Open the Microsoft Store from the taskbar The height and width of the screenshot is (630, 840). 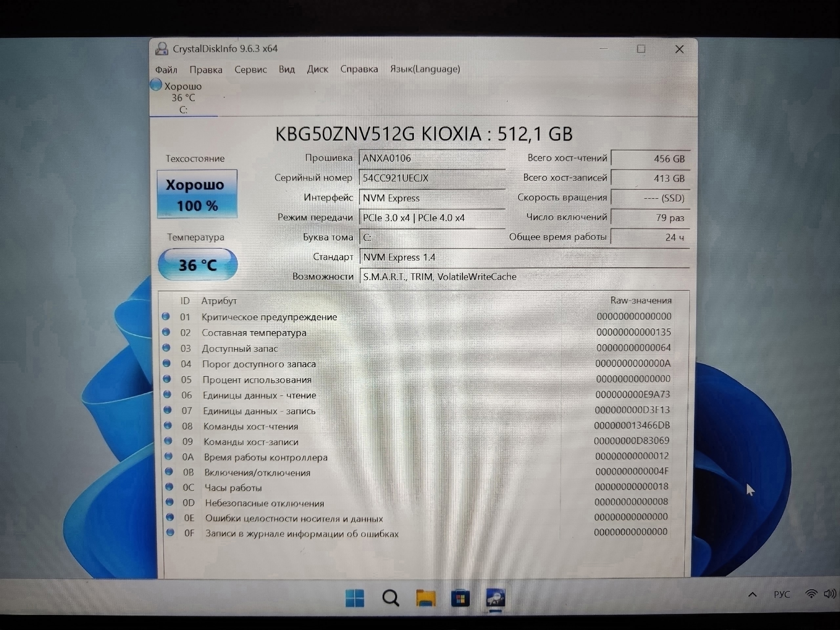click(x=460, y=598)
